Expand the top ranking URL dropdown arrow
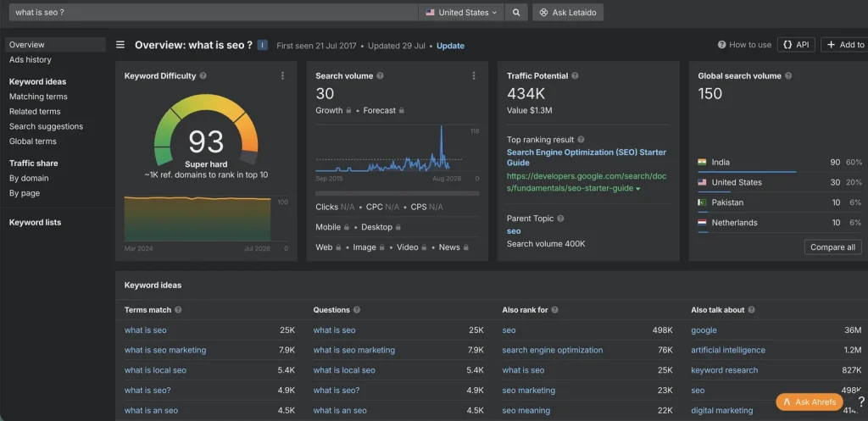868x421 pixels. 637,189
